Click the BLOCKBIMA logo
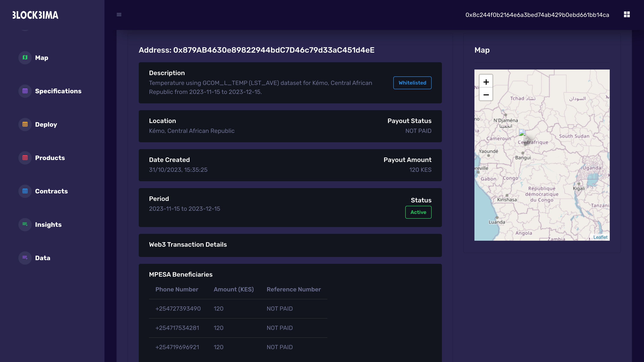 pos(35,15)
